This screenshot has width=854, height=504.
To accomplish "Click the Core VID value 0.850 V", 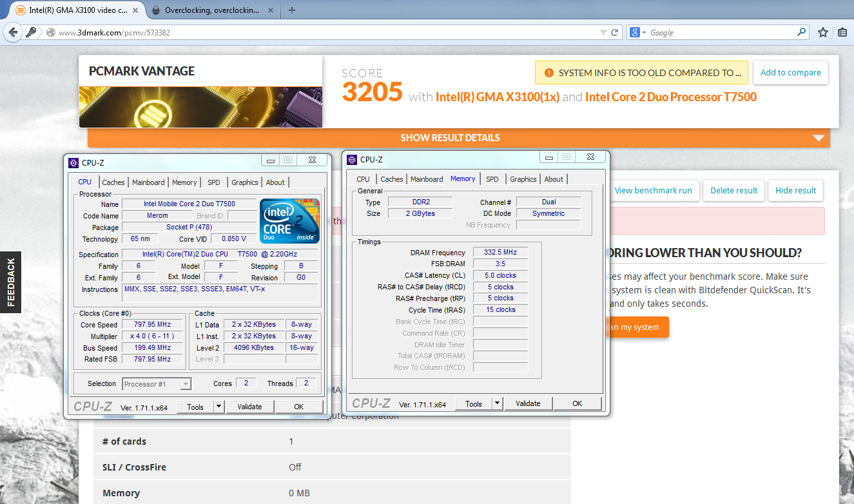I will point(234,239).
